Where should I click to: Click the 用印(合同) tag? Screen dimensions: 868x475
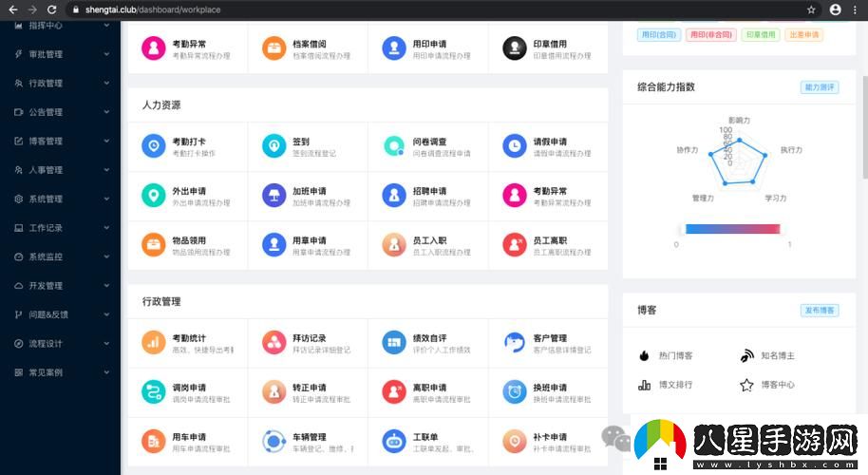659,34
